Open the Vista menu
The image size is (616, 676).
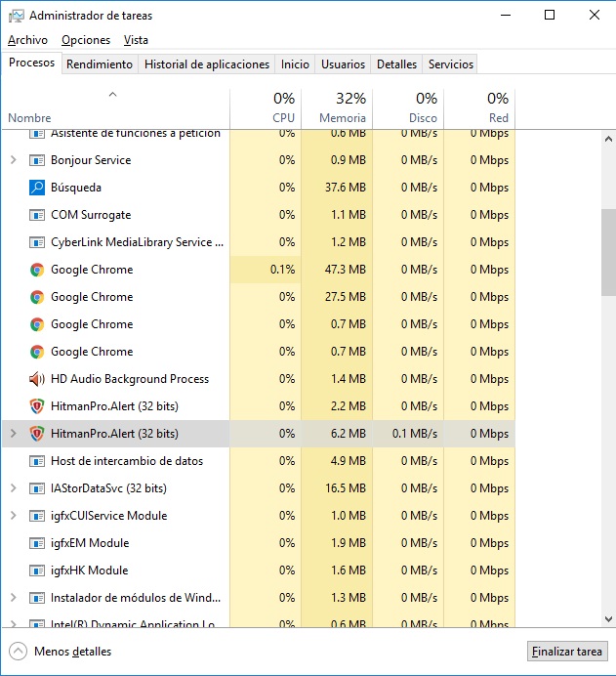pyautogui.click(x=136, y=40)
